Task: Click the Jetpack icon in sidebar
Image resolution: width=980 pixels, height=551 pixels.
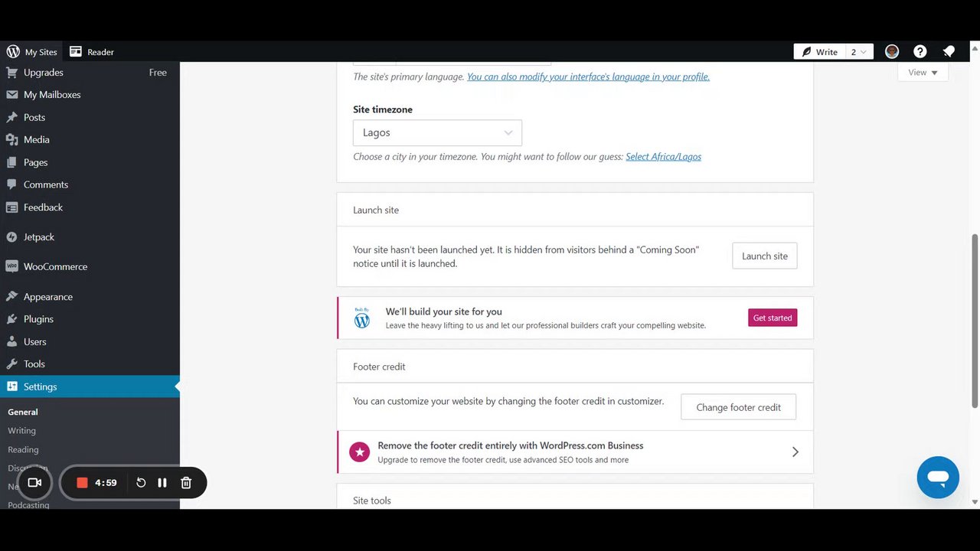Action: tap(11, 237)
